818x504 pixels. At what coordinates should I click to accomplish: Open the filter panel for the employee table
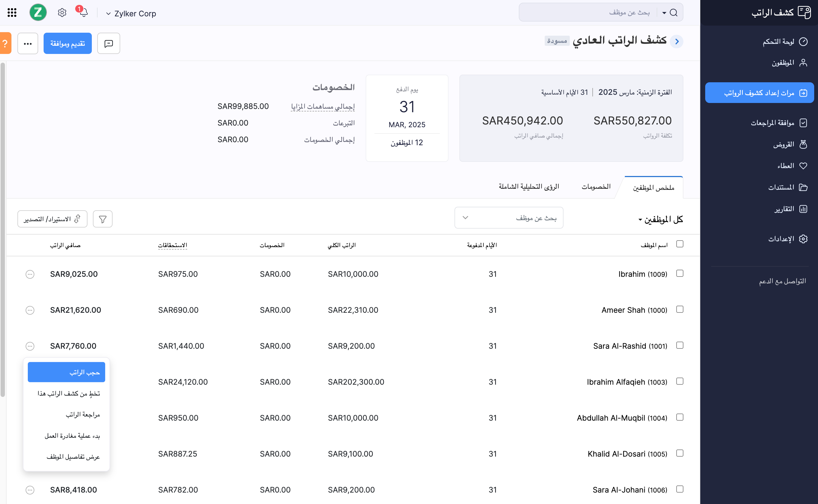click(102, 219)
